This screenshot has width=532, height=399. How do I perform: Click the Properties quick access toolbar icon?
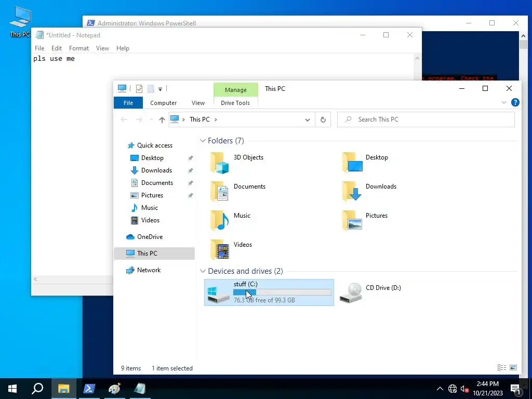139,89
